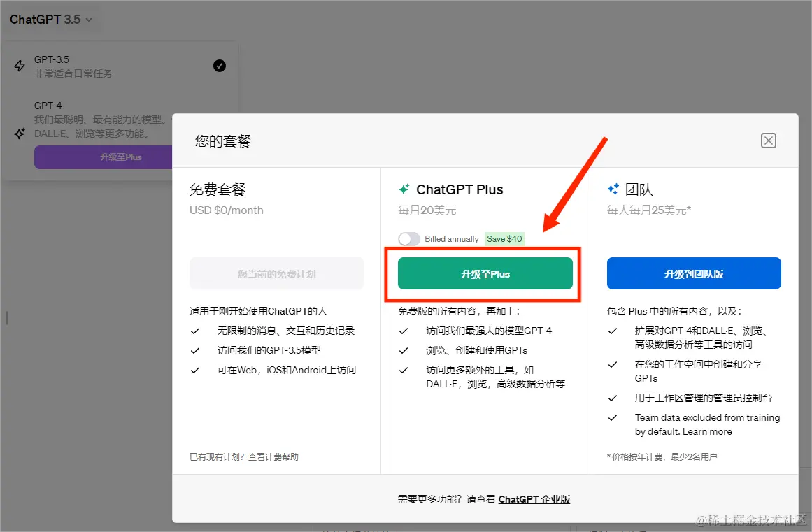Open the ChatGPT 企业版 link
Screen dimensions: 812x532
point(534,498)
